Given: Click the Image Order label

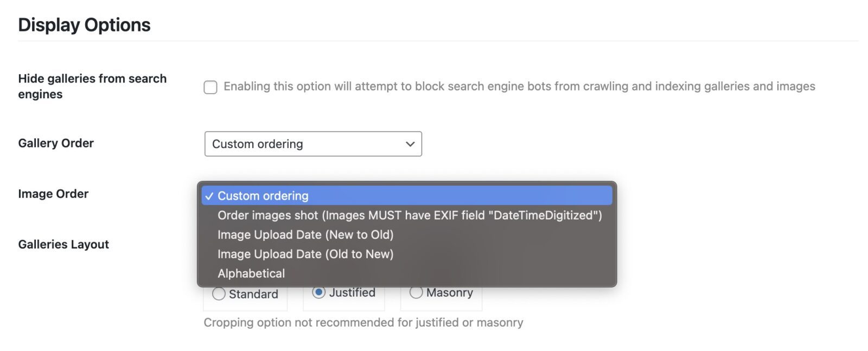Looking at the screenshot, I should (53, 194).
